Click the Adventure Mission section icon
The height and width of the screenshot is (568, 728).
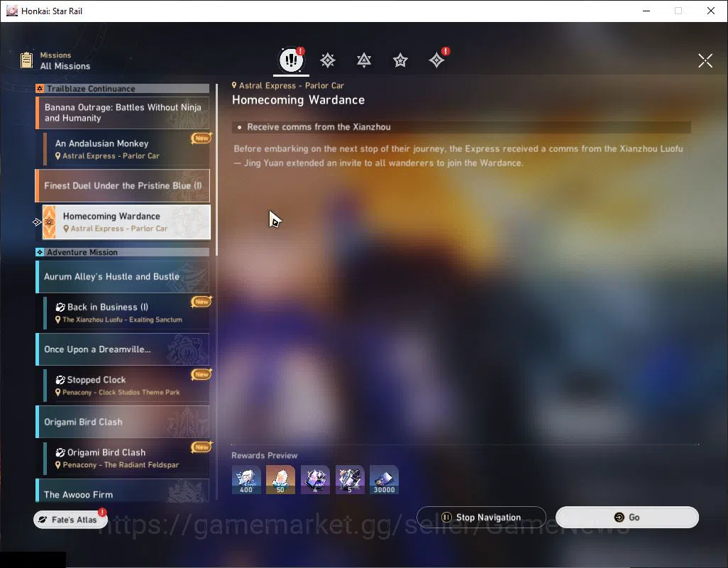(x=40, y=252)
